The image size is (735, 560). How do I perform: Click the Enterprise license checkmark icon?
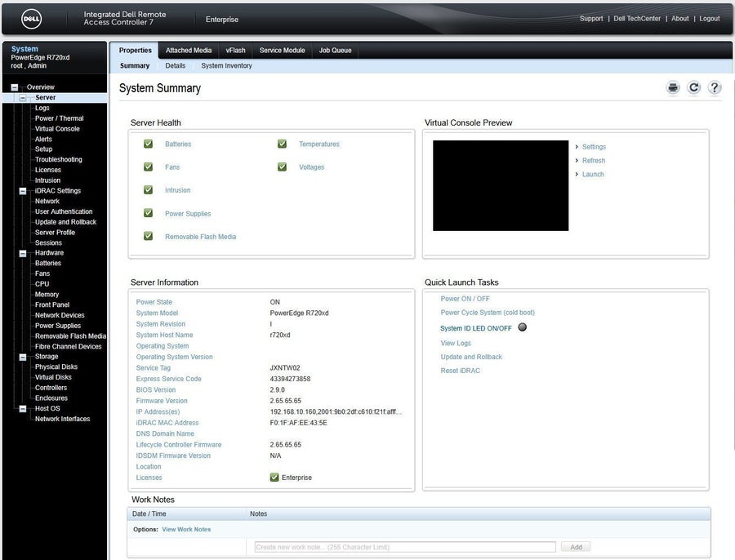(x=274, y=478)
